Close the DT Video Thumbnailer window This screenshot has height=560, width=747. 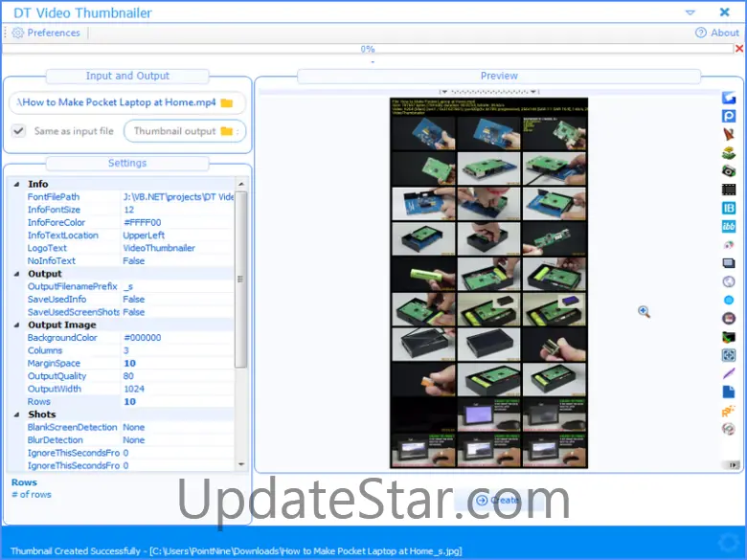pyautogui.click(x=724, y=11)
